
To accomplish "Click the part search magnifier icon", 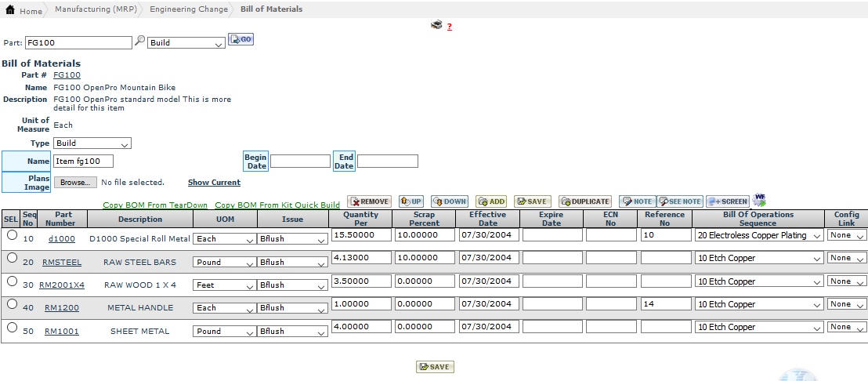I will coord(140,41).
